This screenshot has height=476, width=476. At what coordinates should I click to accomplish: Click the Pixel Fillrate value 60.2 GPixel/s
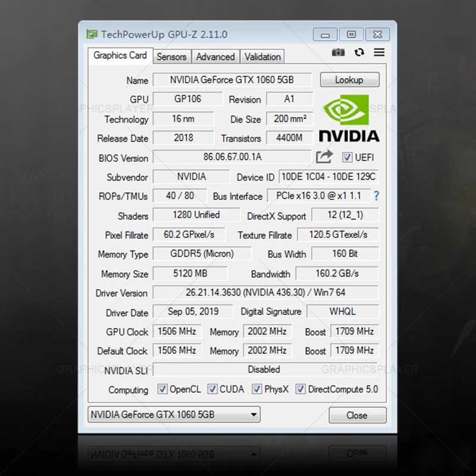coord(189,234)
